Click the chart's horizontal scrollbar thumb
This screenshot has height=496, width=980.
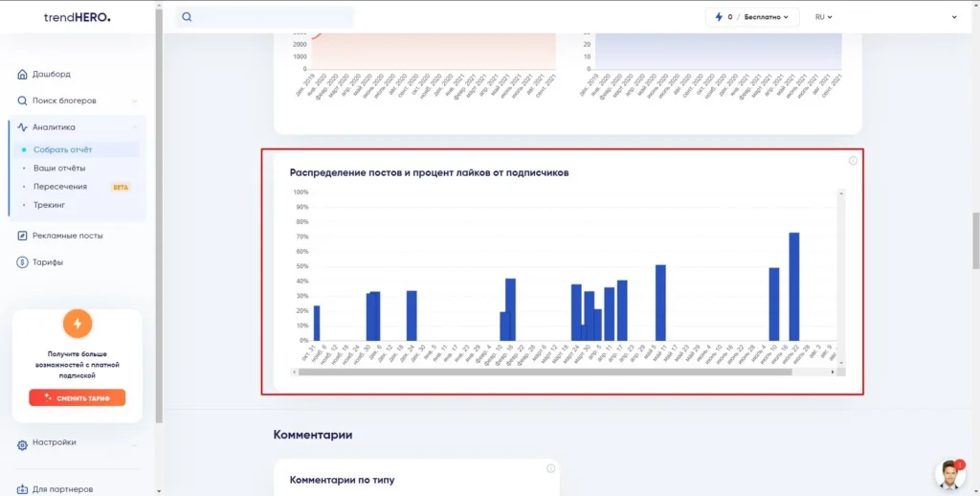545,372
